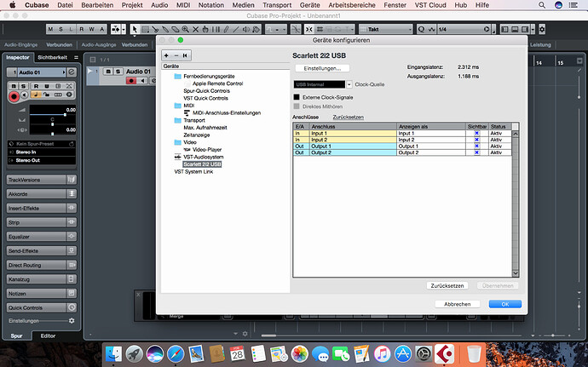The image size is (588, 367).
Task: Select Scarlett 2i2 USB tree item
Action: 202,164
